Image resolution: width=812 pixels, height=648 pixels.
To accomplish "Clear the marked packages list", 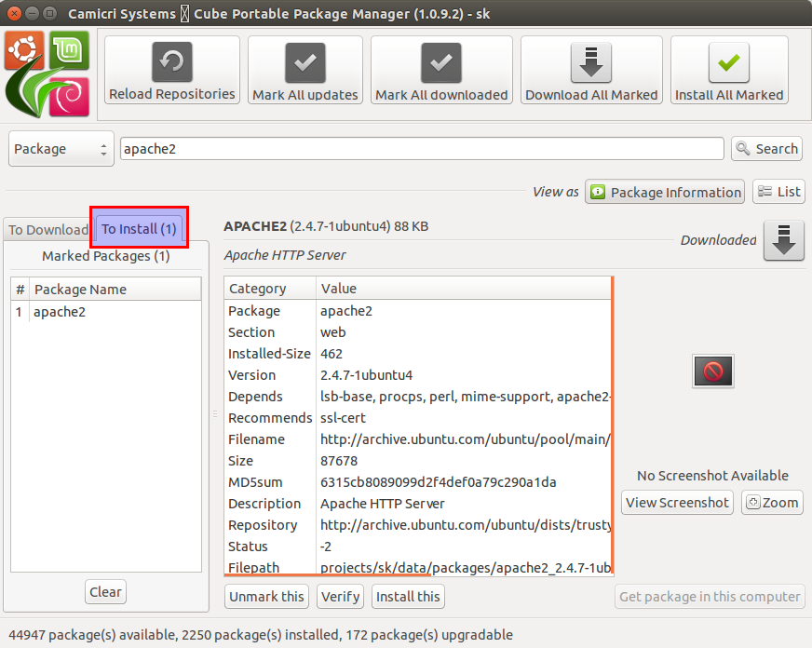I will [105, 591].
